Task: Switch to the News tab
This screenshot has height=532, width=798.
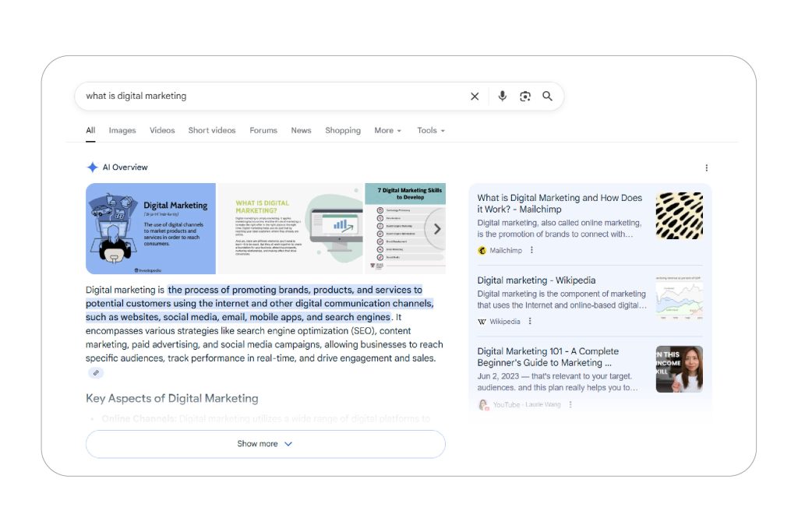Action: click(301, 131)
